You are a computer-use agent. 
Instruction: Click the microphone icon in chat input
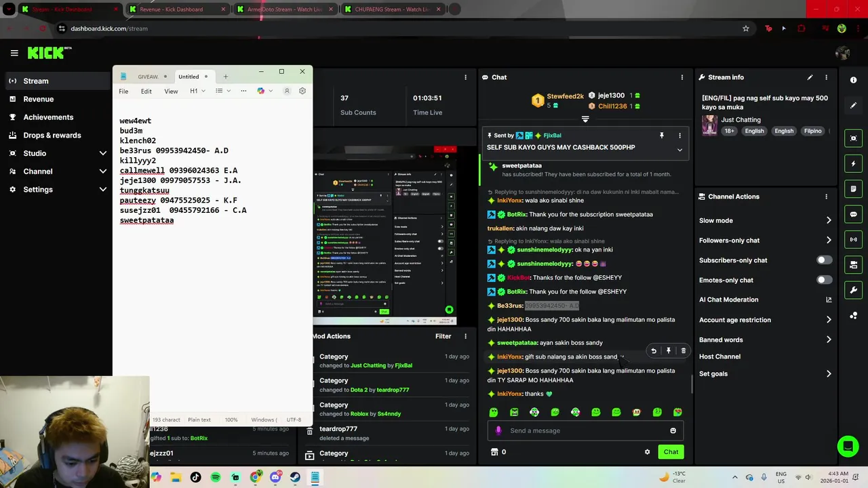[x=498, y=430]
